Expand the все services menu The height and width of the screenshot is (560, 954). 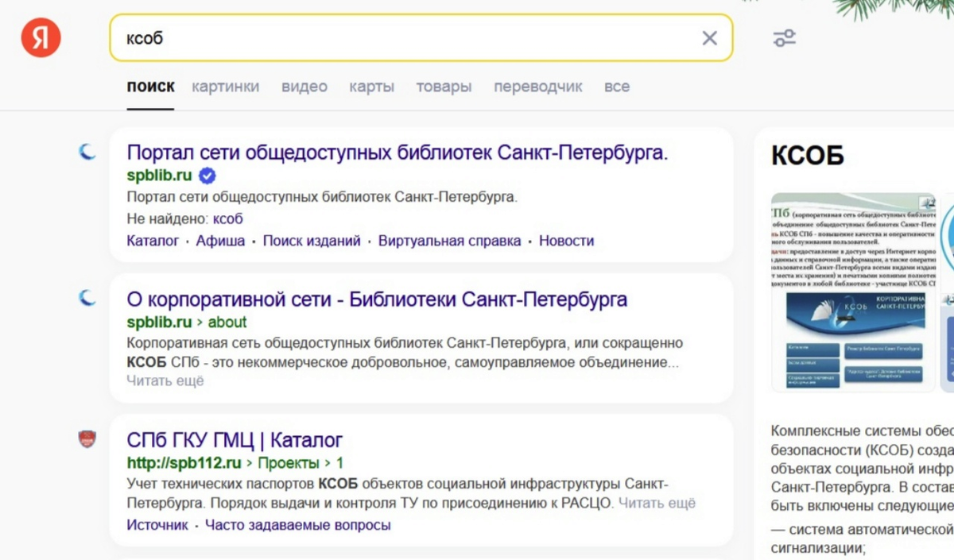pyautogui.click(x=617, y=86)
